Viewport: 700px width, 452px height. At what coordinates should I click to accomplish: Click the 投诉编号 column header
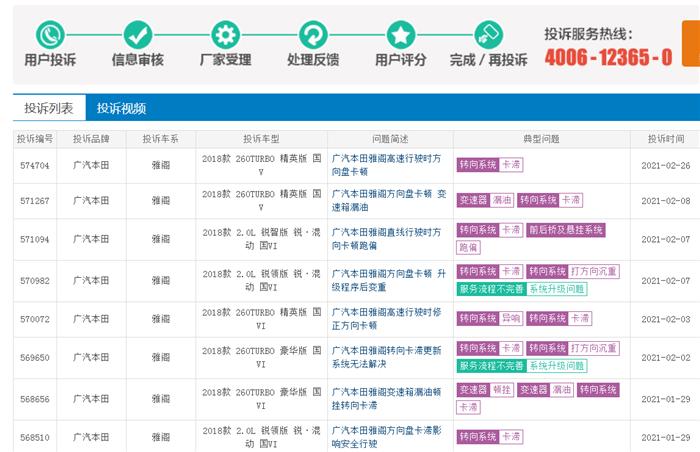pos(35,139)
